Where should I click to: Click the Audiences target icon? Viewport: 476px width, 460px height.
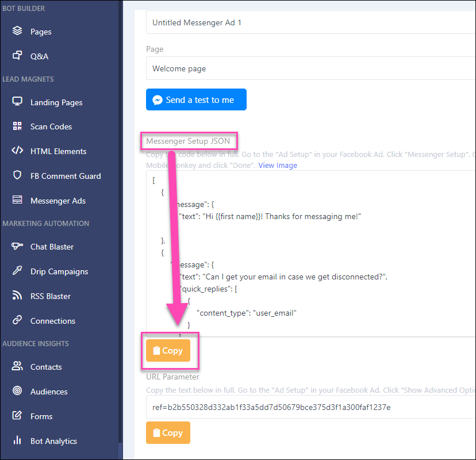pos(17,390)
